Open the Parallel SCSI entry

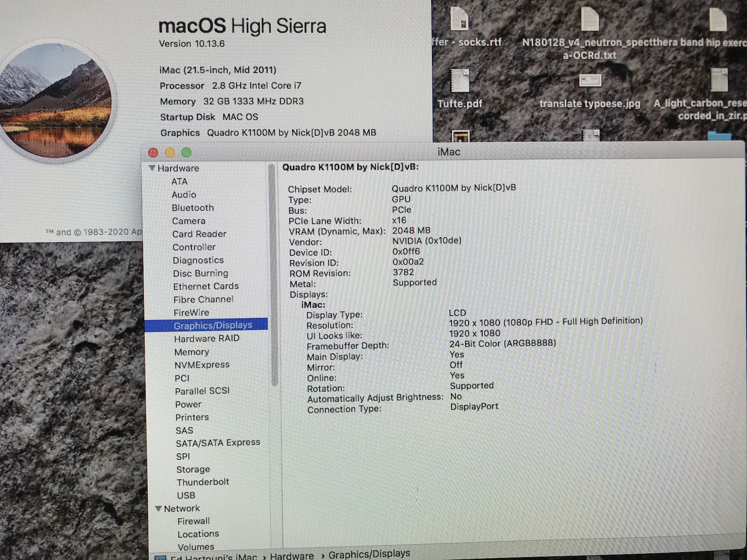pos(202,391)
